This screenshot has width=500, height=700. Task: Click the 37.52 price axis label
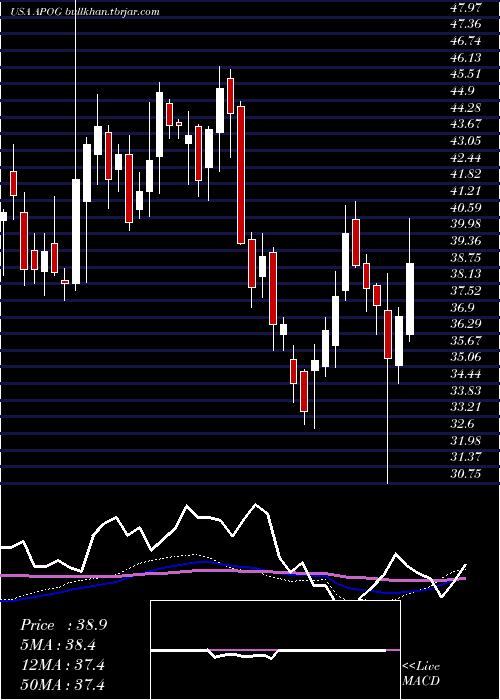[x=467, y=291]
